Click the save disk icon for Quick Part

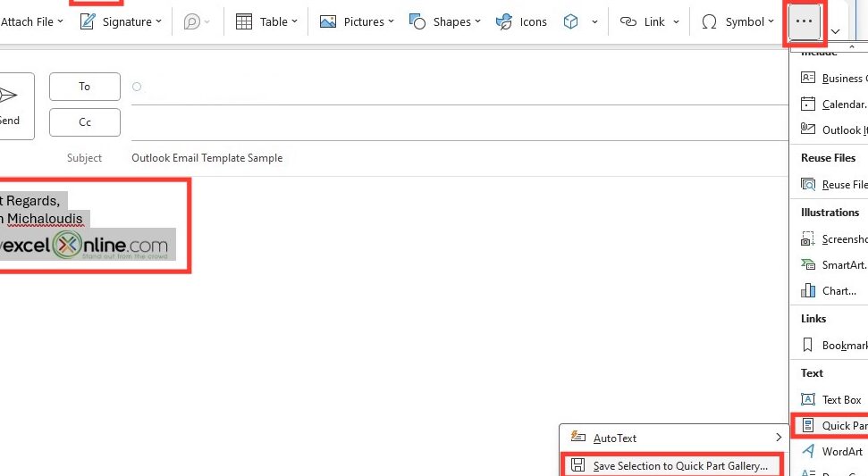pos(578,465)
